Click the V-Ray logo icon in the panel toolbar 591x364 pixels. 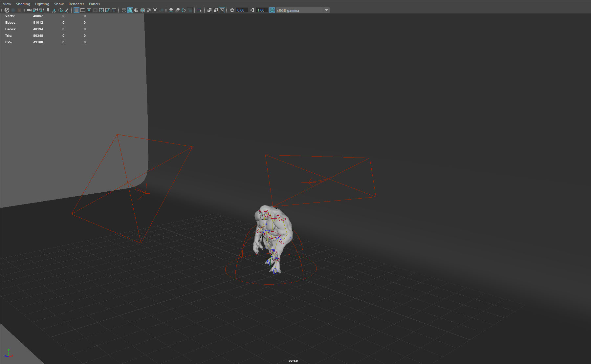(7, 10)
